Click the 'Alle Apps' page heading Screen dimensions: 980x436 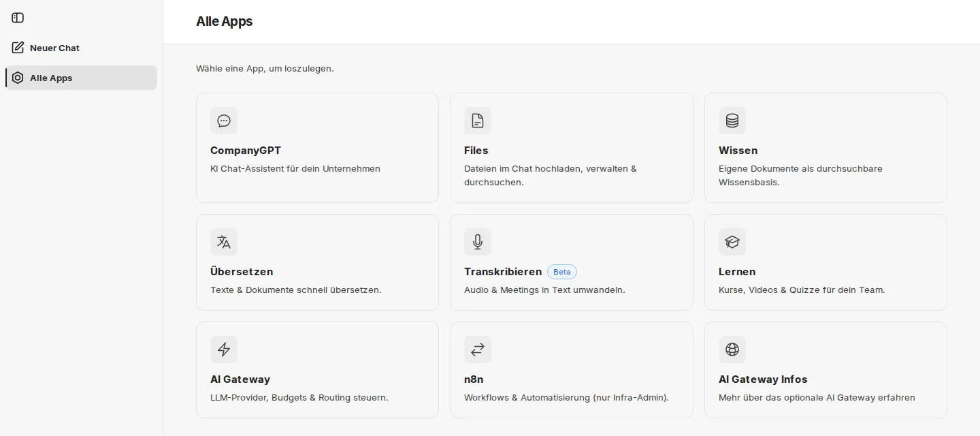click(224, 21)
